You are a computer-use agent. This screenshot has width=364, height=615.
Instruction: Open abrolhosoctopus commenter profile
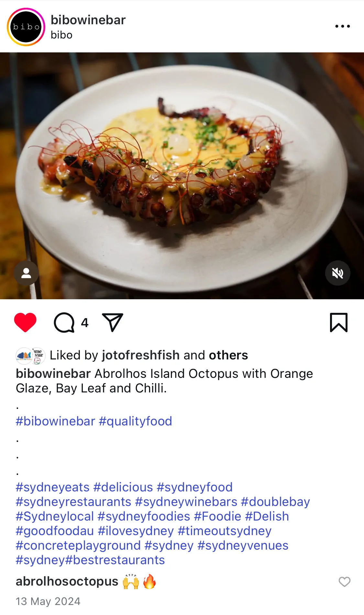pyautogui.click(x=67, y=581)
